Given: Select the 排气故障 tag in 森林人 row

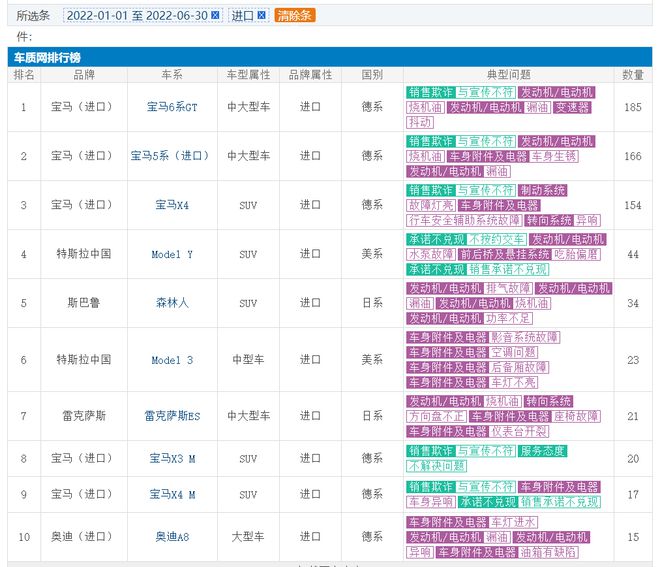Looking at the screenshot, I should tap(508, 288).
